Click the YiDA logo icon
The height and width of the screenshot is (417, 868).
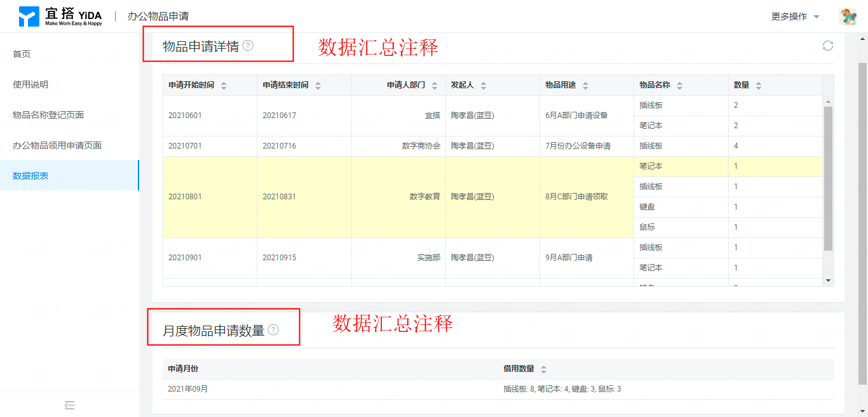(29, 17)
